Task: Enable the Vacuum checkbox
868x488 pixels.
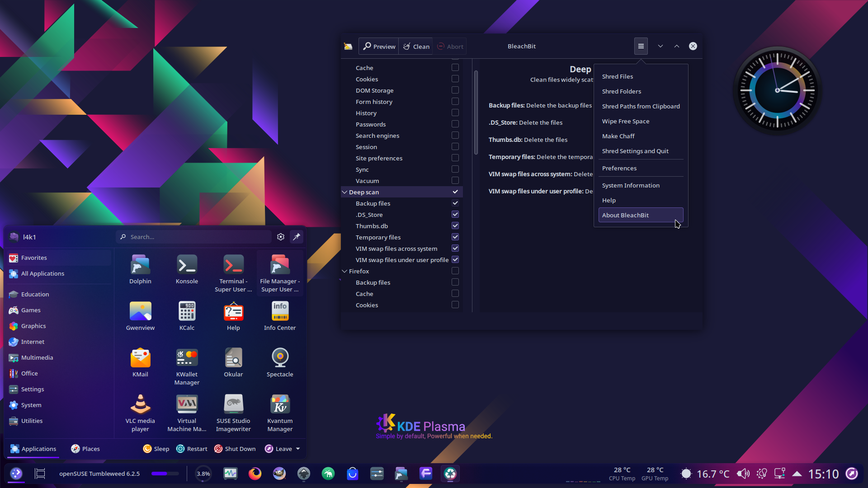Action: click(455, 180)
